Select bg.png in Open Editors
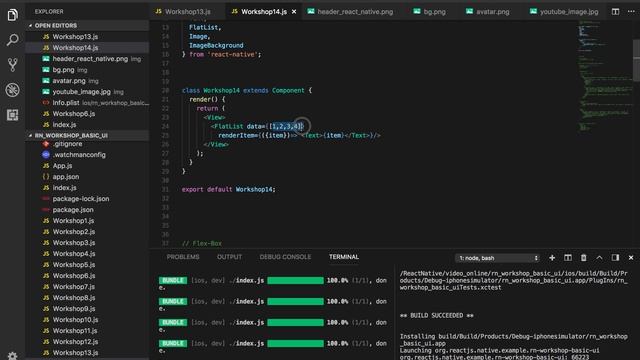640x360 pixels. pyautogui.click(x=87, y=70)
